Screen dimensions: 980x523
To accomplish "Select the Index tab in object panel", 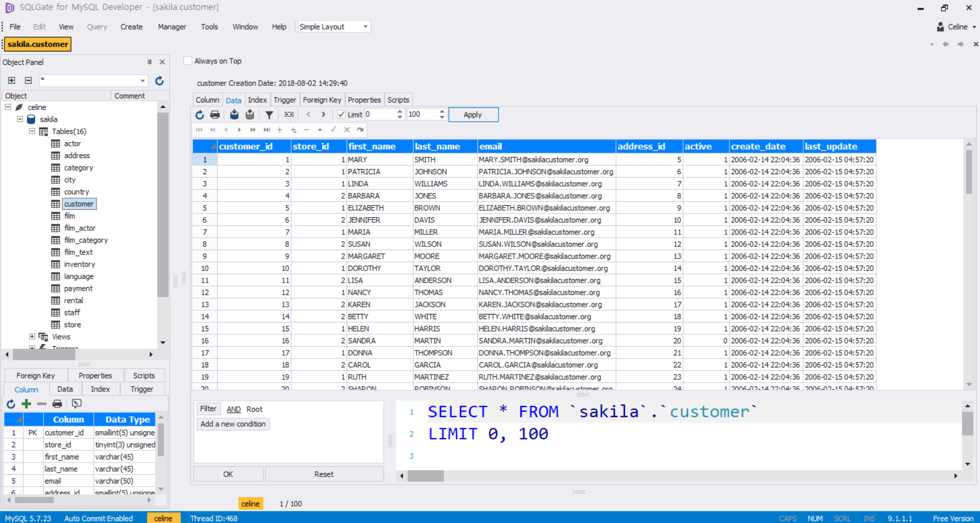I will click(x=100, y=388).
